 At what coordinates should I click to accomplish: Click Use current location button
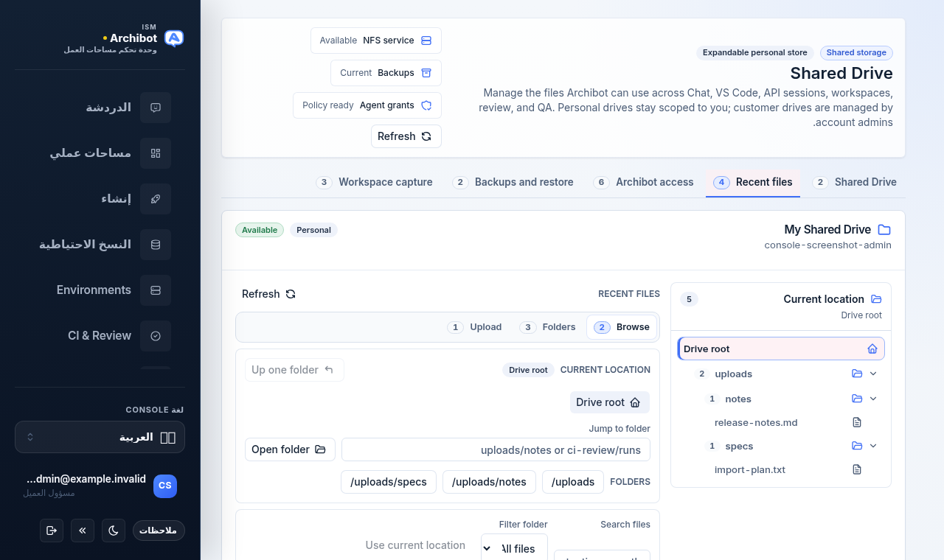(x=415, y=545)
